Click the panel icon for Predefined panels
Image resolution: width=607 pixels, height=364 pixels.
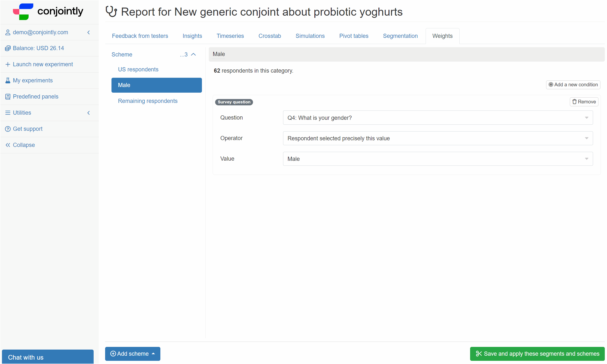coord(7,97)
